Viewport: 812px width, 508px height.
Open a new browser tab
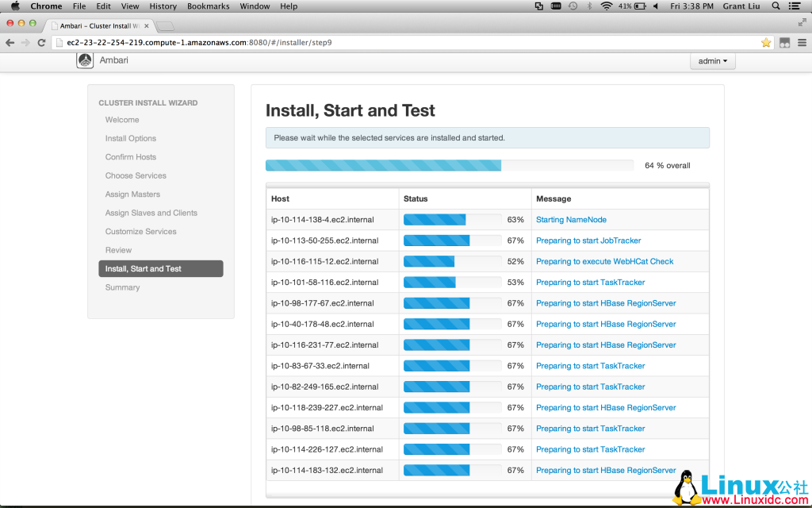pos(166,25)
